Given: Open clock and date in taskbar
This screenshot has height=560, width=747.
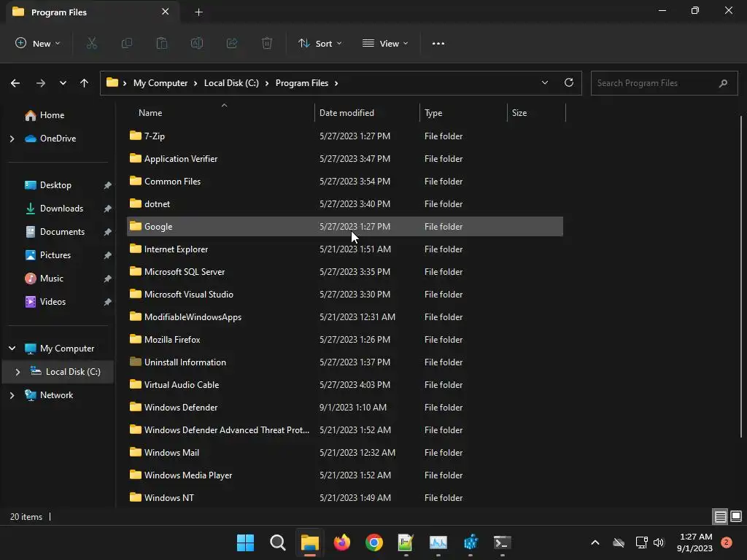Looking at the screenshot, I should click(695, 542).
